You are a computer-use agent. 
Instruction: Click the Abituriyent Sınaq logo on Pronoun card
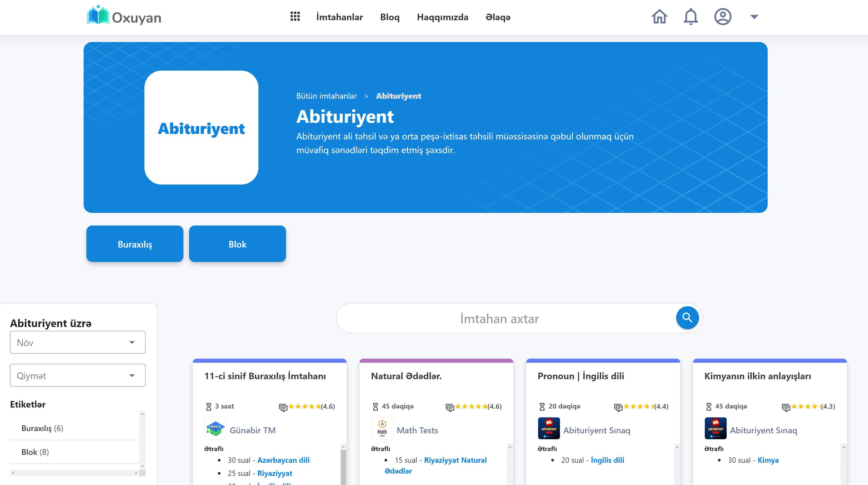(549, 429)
